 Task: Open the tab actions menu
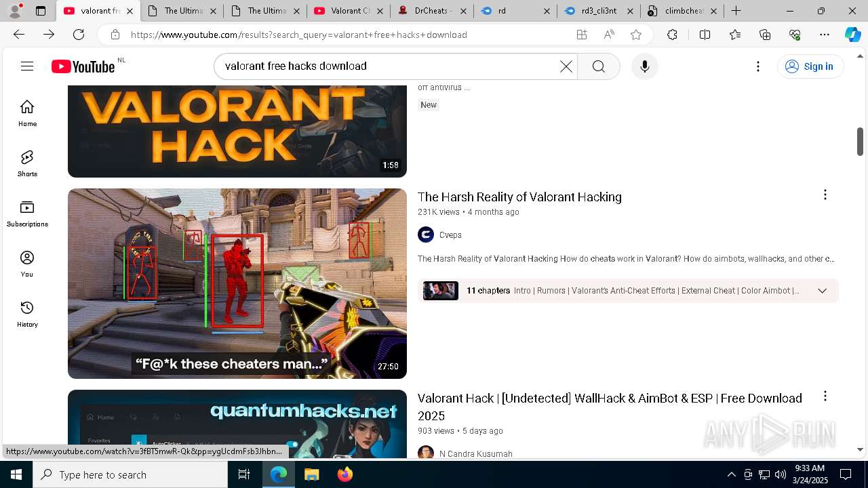(41, 11)
